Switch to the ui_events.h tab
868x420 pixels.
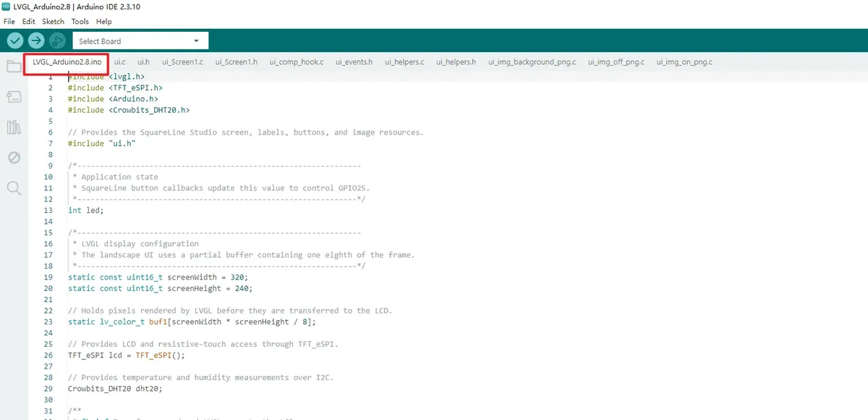pos(354,62)
